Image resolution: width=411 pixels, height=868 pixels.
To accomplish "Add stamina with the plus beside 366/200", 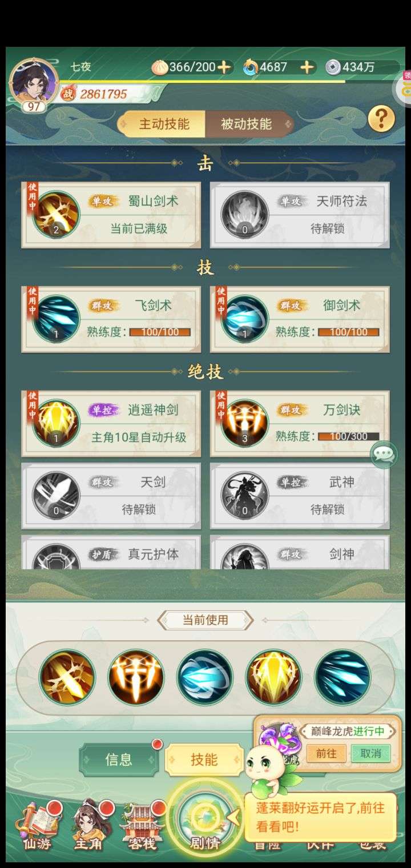I will (224, 67).
